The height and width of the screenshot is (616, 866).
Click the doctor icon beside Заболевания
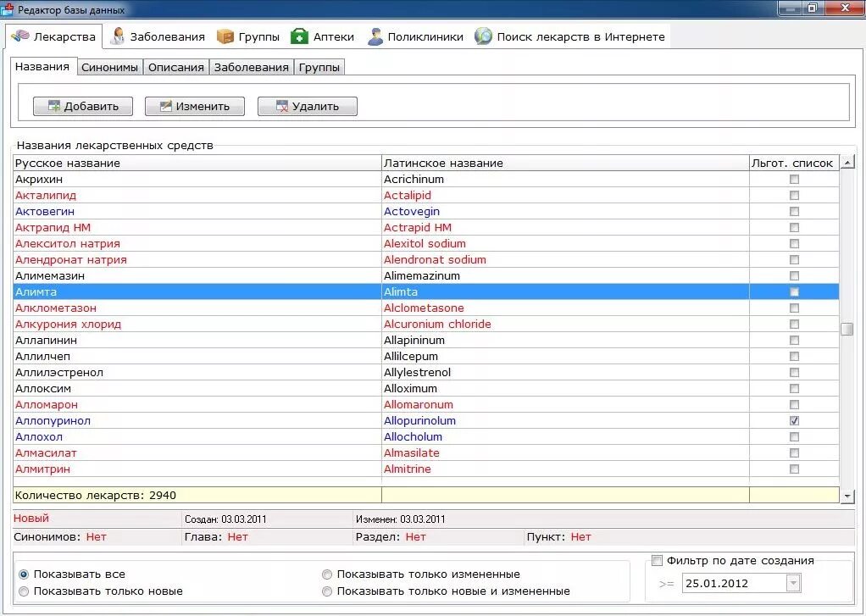[x=117, y=36]
